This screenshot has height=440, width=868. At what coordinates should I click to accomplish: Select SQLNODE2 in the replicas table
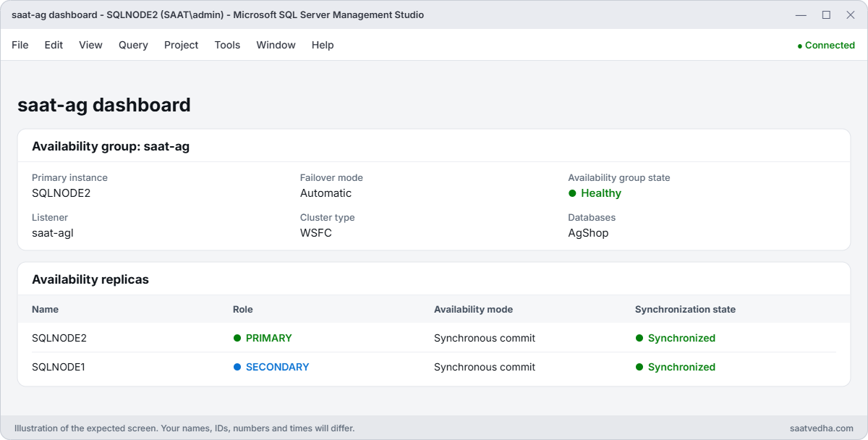point(59,338)
